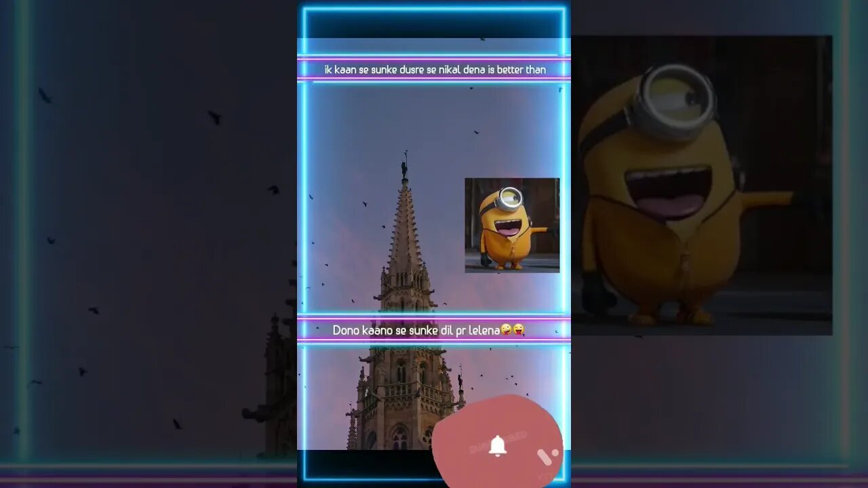Click the laughing Minion thumbnail image
868x488 pixels.
tap(512, 225)
